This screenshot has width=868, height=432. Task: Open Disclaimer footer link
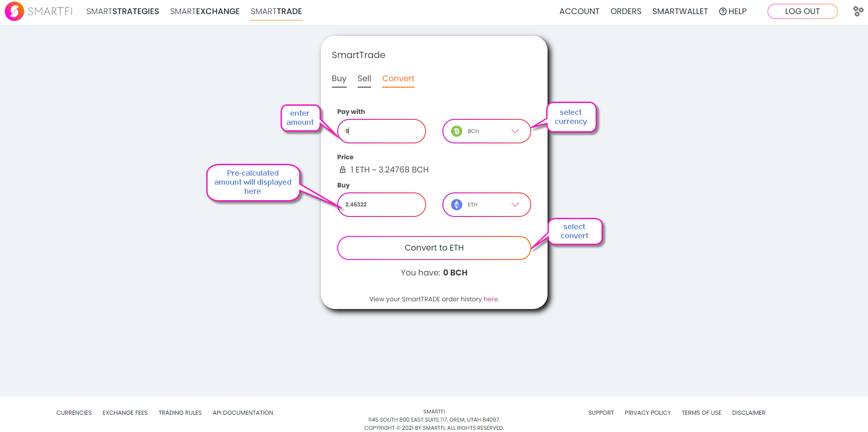click(x=749, y=413)
